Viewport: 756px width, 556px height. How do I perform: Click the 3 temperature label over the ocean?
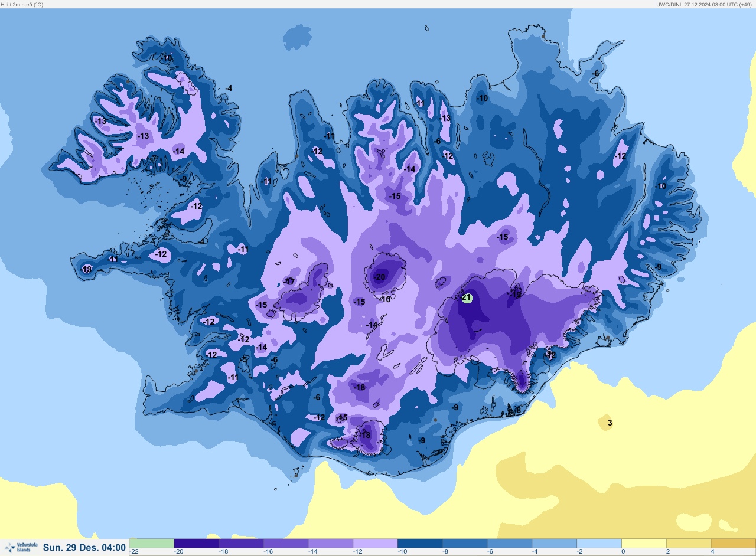(x=610, y=423)
